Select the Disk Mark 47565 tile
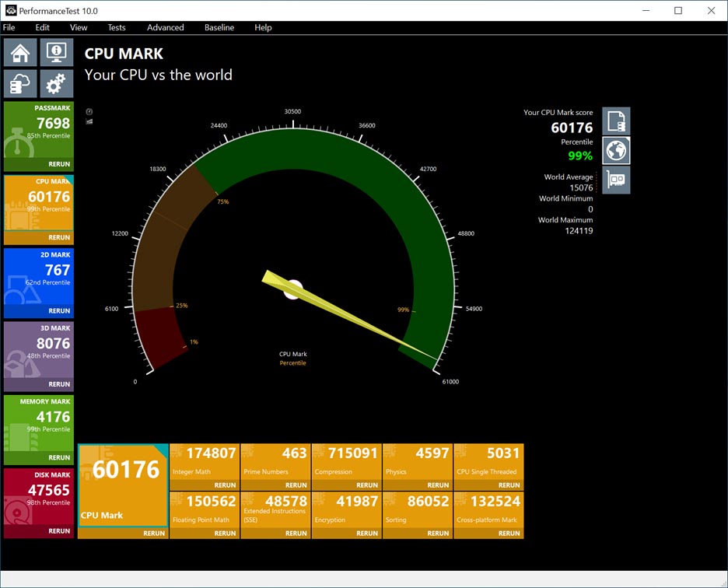Image resolution: width=728 pixels, height=588 pixels. pyautogui.click(x=39, y=496)
